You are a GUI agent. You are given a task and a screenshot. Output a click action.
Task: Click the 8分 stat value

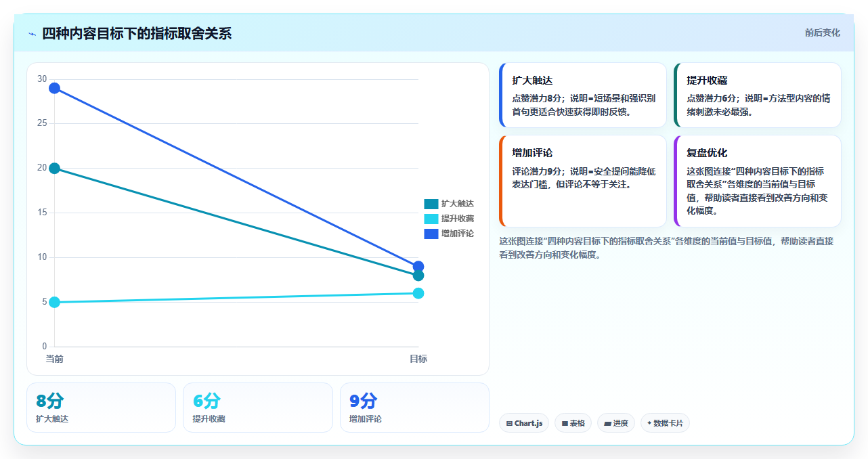coord(50,401)
